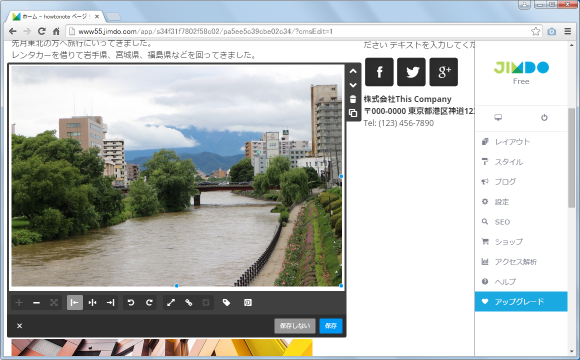Click the remove-link broken chain icon
The width and height of the screenshot is (580, 360).
(206, 303)
